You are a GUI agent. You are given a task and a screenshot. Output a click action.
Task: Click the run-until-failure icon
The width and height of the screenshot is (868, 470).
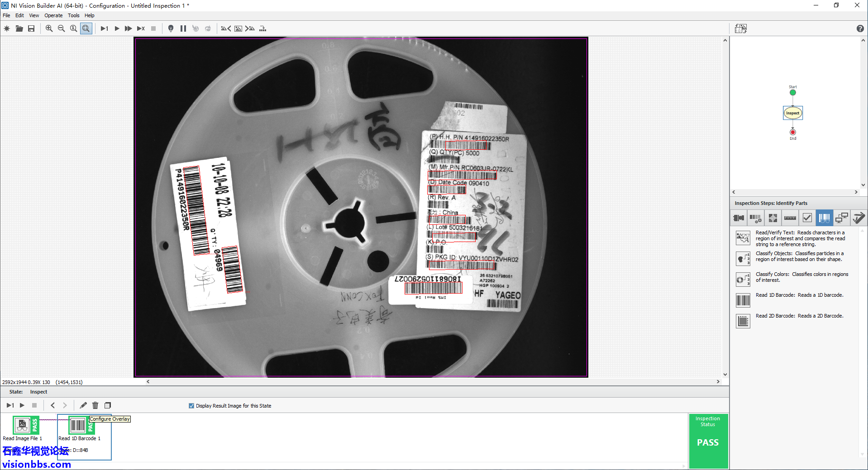coord(141,28)
